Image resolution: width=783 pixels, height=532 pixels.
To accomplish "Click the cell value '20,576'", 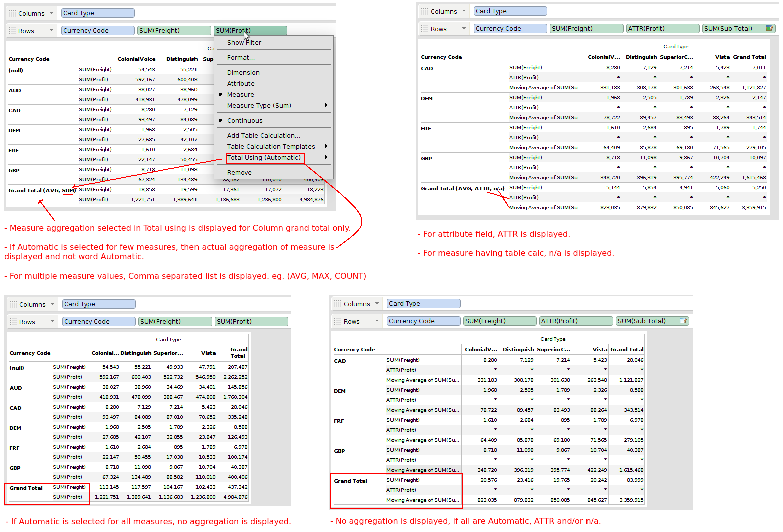I will (489, 480).
